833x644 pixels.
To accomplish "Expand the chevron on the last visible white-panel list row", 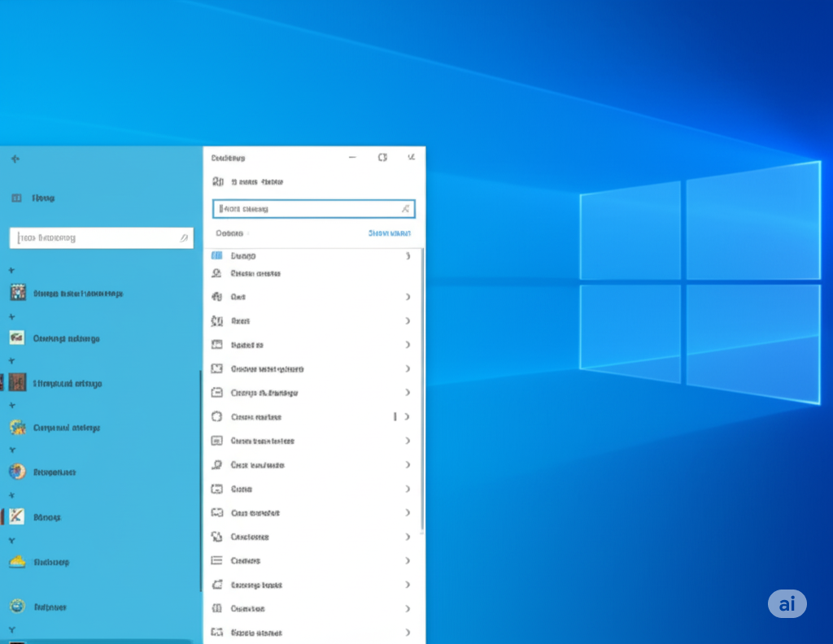I will point(408,633).
